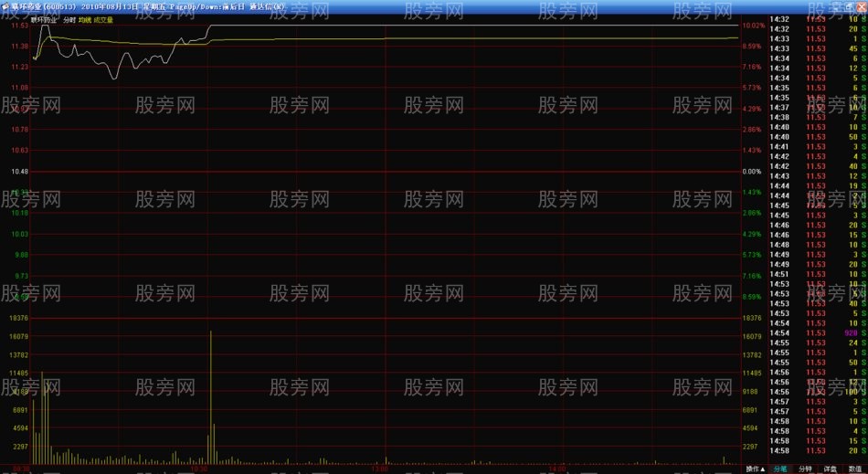868x474 pixels.
Task: Close the stock chart window
Action: (x=861, y=6)
